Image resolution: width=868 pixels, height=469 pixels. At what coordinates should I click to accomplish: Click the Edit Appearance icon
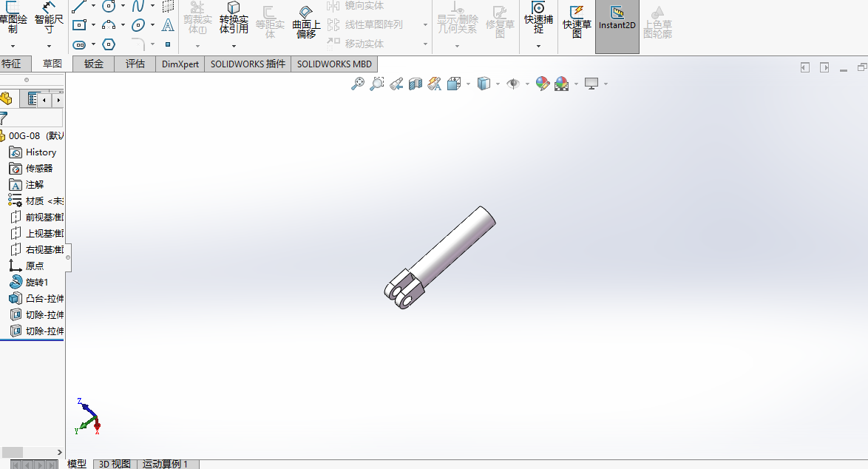pyautogui.click(x=543, y=84)
